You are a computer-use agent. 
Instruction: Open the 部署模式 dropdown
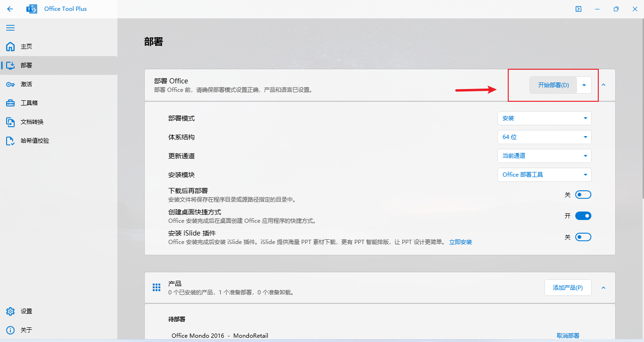coord(544,118)
